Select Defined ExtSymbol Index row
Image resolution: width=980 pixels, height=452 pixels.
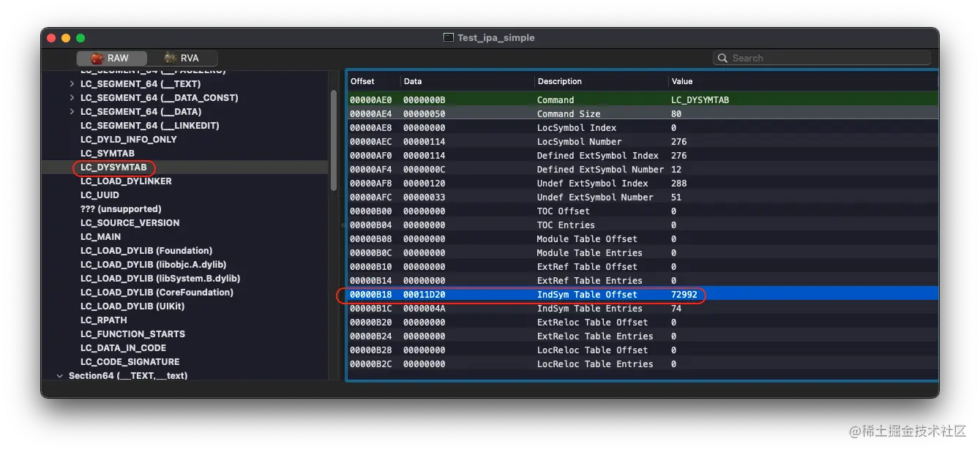coord(643,155)
